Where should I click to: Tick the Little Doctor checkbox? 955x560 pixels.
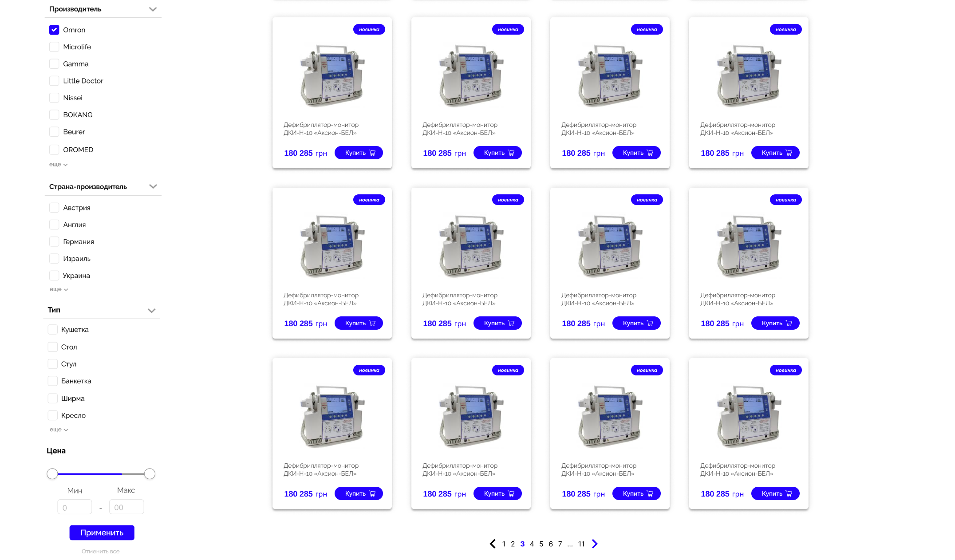pyautogui.click(x=54, y=81)
